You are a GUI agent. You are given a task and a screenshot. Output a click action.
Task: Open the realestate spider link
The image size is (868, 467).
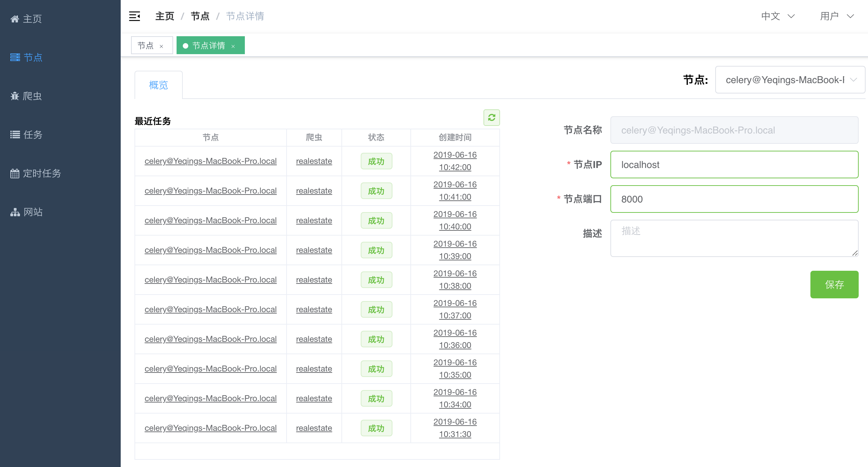pos(314,161)
